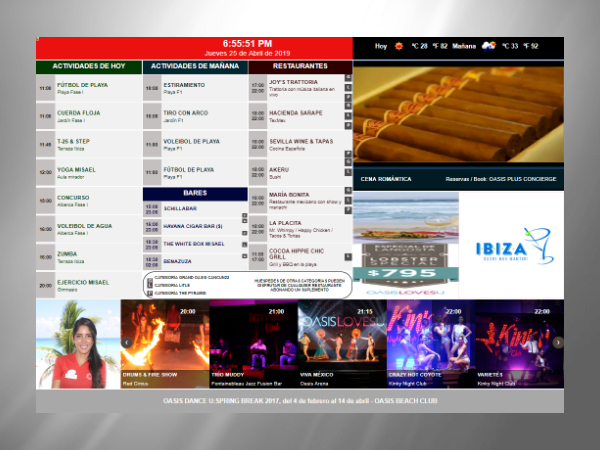This screenshot has width=600, height=450.
Task: Click the cloudy weather icon for Mañana
Action: pos(489,46)
